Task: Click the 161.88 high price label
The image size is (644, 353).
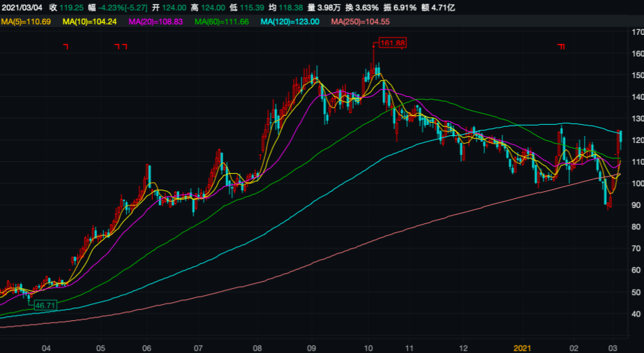Action: (392, 43)
